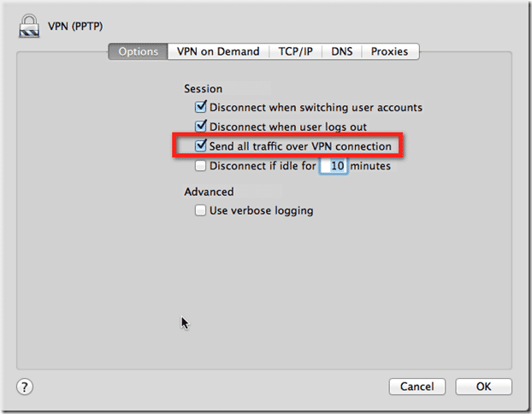The image size is (532, 414).
Task: Click the 'minutes' label after the field
Action: pos(370,166)
